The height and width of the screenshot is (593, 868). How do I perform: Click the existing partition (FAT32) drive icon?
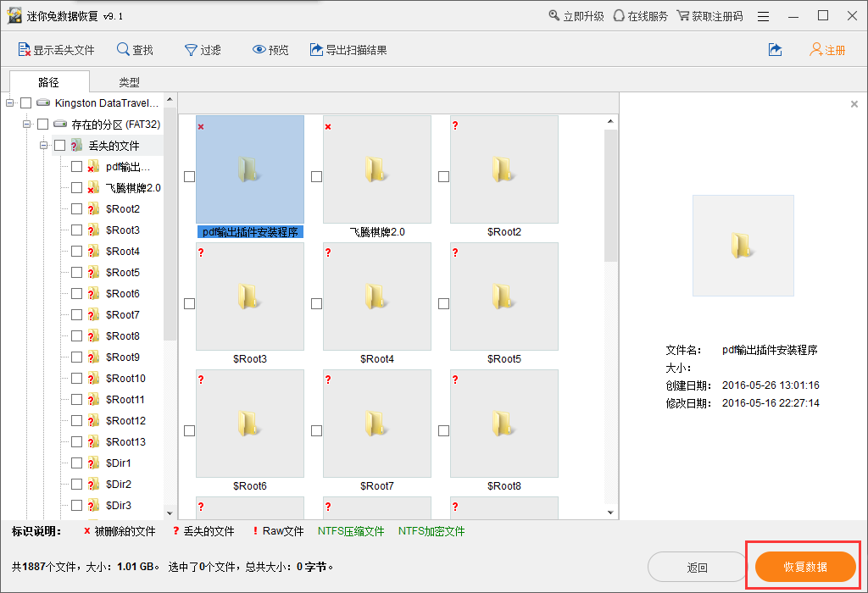tap(60, 124)
